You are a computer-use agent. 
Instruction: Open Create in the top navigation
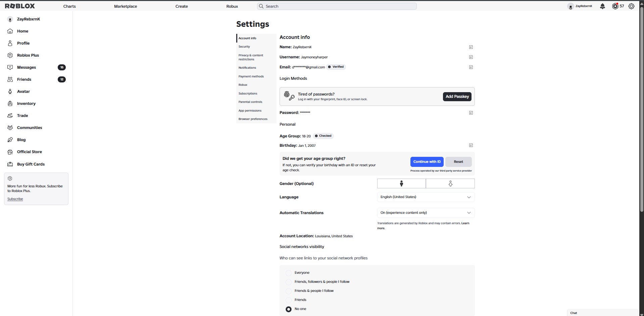pyautogui.click(x=182, y=6)
